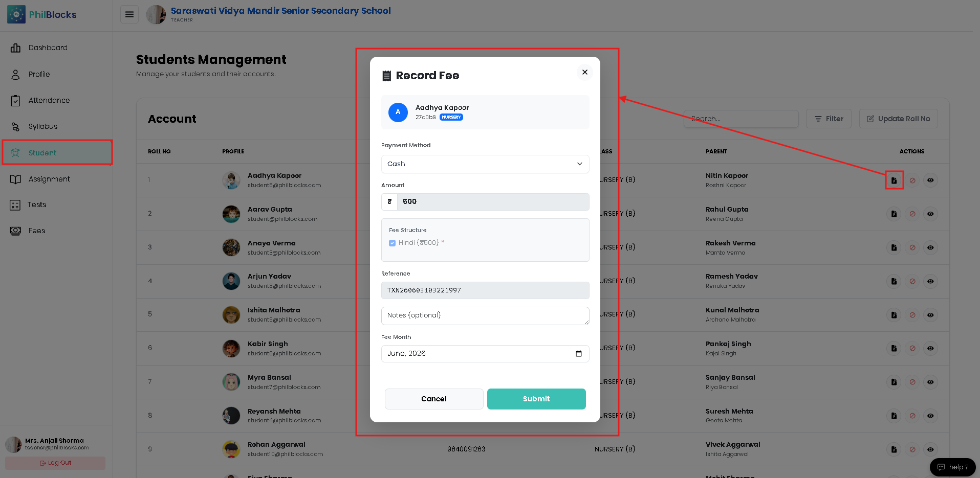View Anaya Verma's details with eye icon
980x478 pixels.
pyautogui.click(x=930, y=247)
